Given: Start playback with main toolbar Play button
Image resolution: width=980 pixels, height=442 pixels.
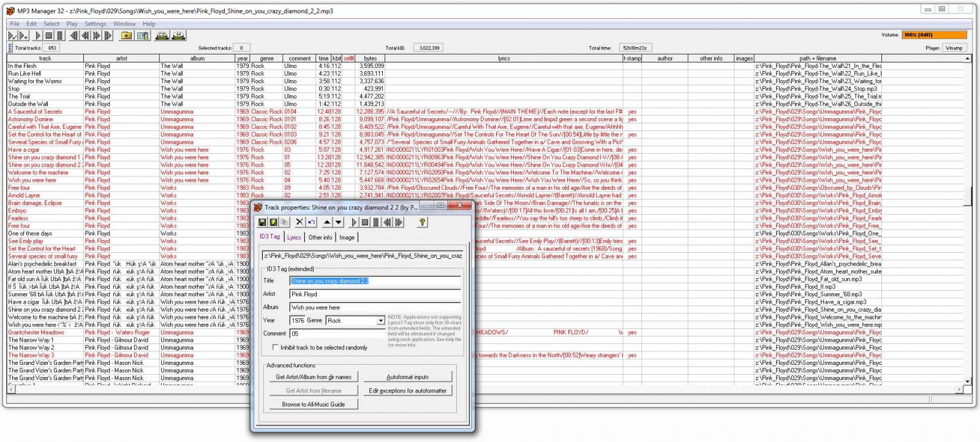Looking at the screenshot, I should [38, 36].
